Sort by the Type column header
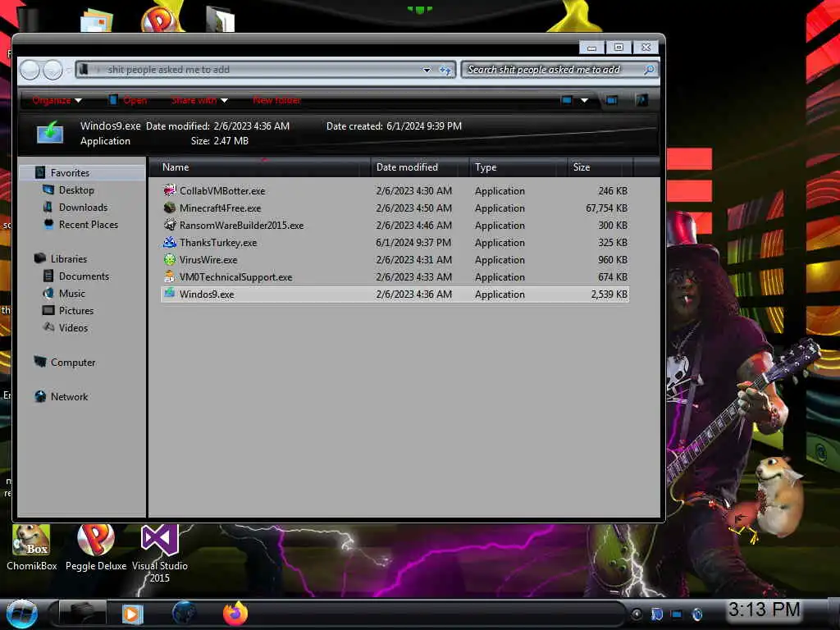The height and width of the screenshot is (630, 840). pos(518,167)
